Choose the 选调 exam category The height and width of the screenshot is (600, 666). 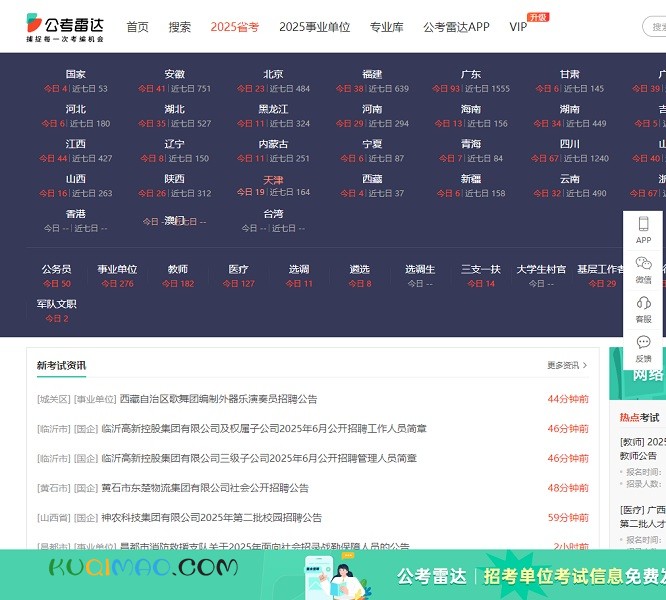point(299,269)
